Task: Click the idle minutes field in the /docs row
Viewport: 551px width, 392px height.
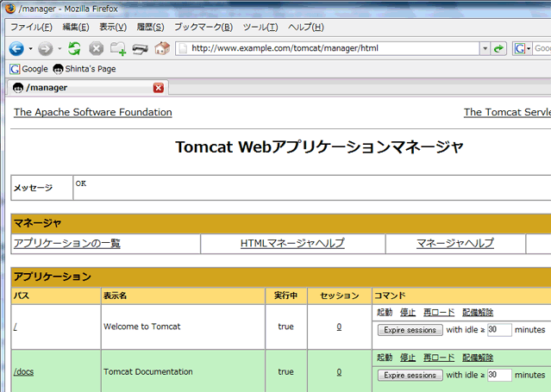Action: (498, 375)
